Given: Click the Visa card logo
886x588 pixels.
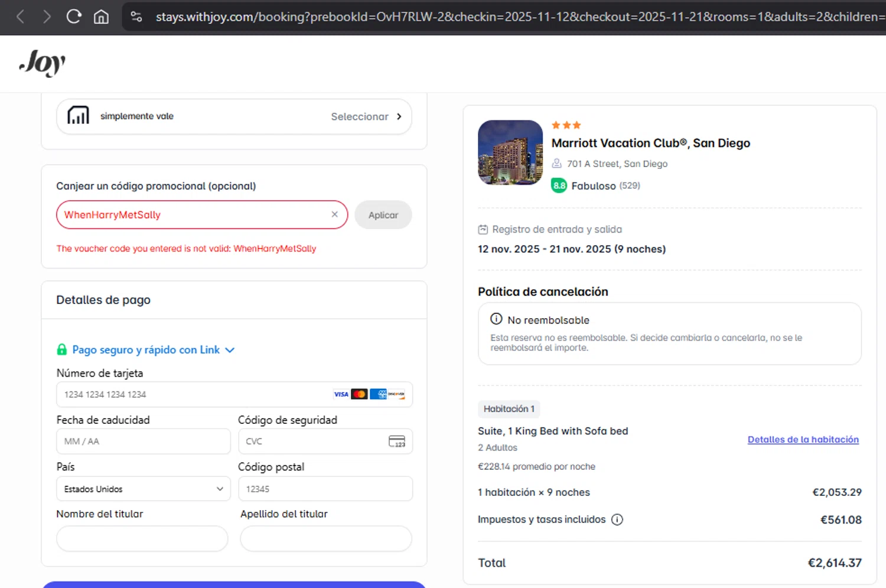Looking at the screenshot, I should 341,394.
